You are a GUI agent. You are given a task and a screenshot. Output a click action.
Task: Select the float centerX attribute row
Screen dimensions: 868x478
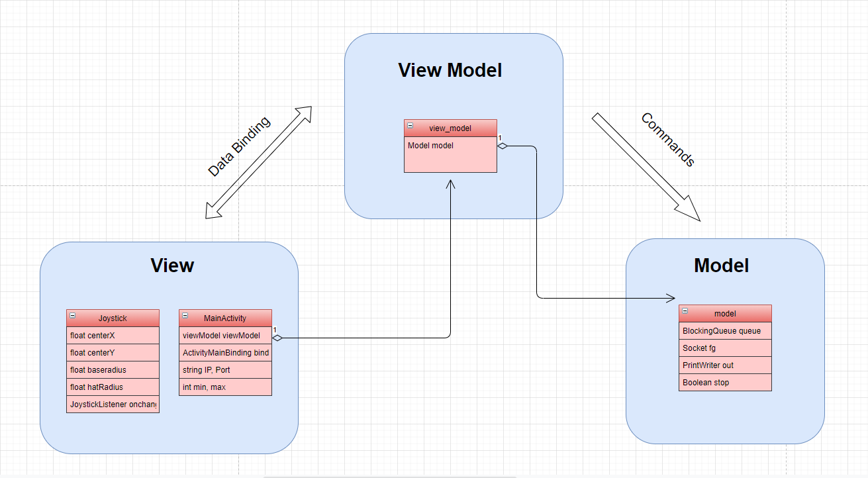[x=112, y=335]
